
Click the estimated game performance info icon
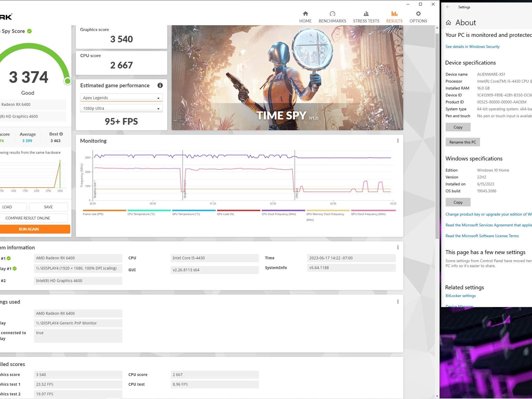coord(160,85)
